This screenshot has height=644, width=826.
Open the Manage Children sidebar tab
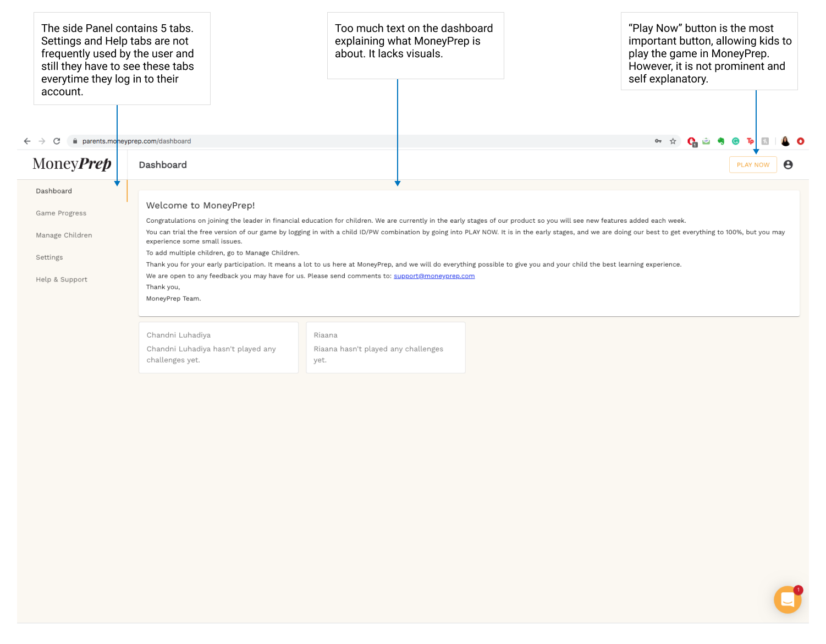pos(64,235)
